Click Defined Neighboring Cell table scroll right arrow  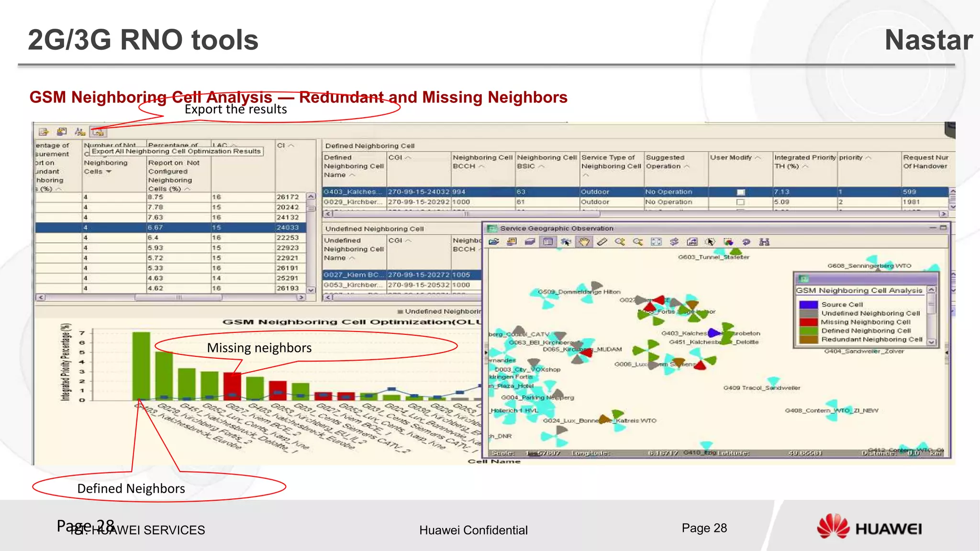point(943,214)
